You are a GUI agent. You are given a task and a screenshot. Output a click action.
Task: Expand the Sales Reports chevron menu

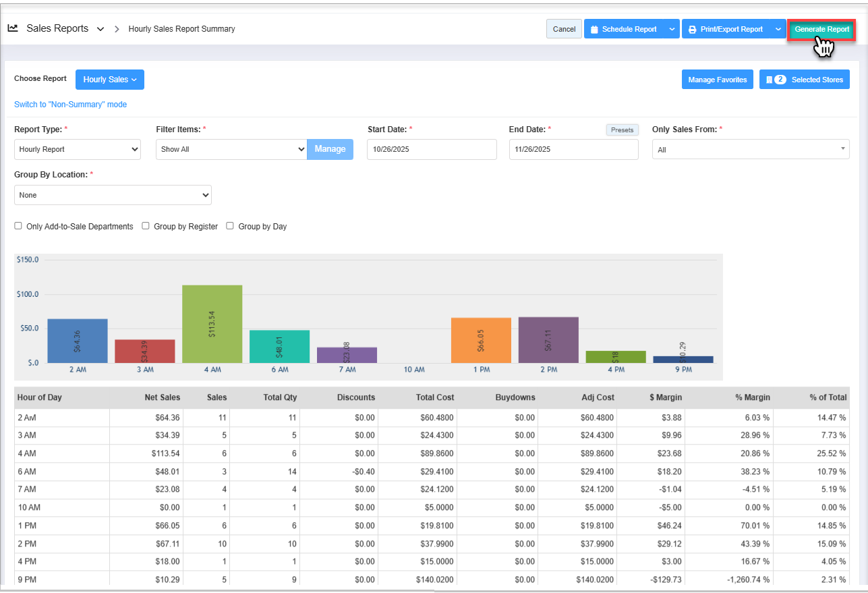tap(100, 29)
